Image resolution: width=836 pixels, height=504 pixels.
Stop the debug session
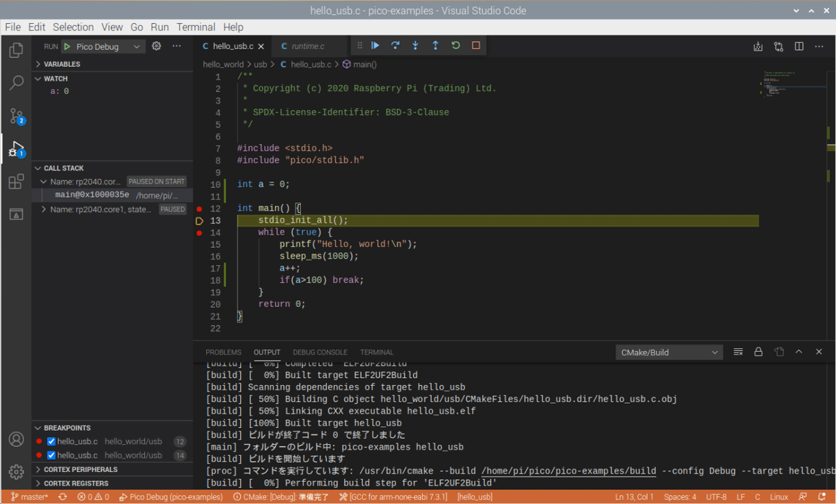(x=476, y=45)
